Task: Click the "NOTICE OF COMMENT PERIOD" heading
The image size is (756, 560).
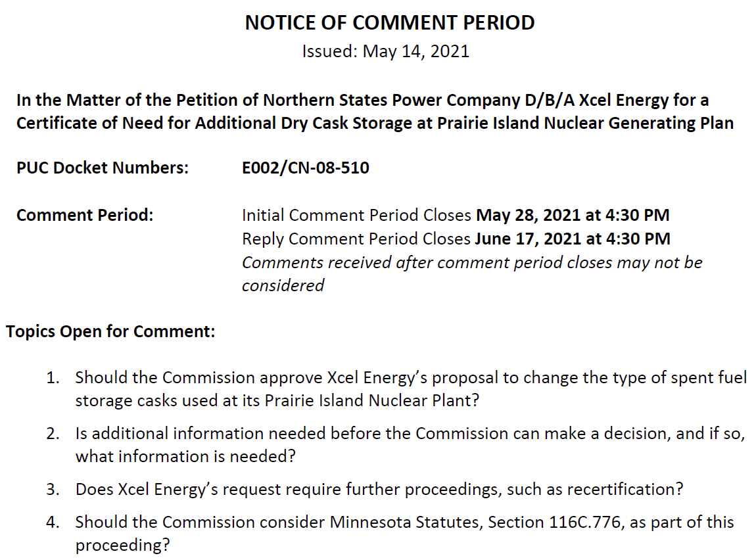Action: (389, 22)
